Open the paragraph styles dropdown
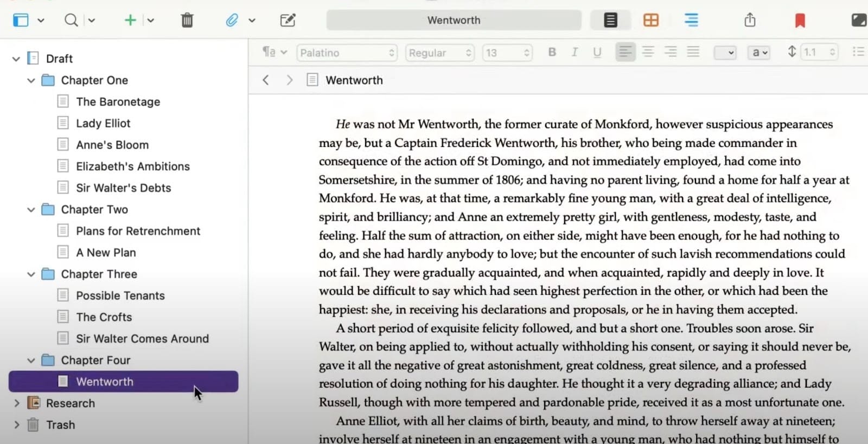 click(x=275, y=52)
